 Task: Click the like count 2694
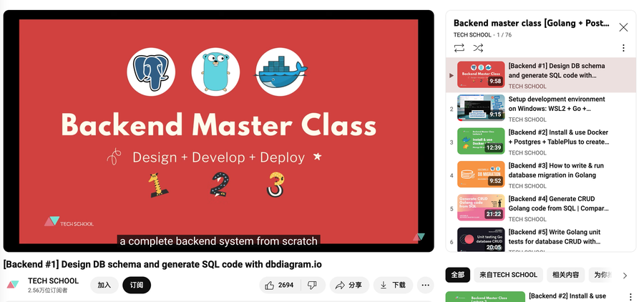[286, 285]
